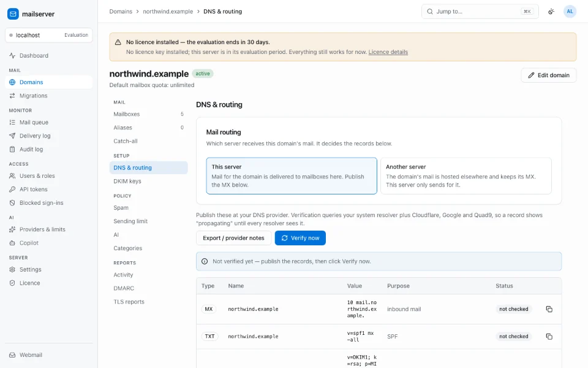
Task: Click the Name column header
Action: [x=236, y=286]
